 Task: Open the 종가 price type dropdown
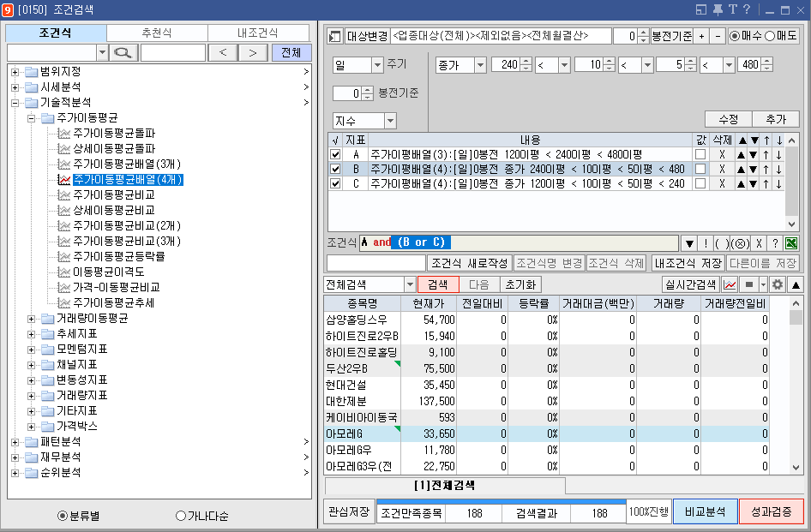480,65
